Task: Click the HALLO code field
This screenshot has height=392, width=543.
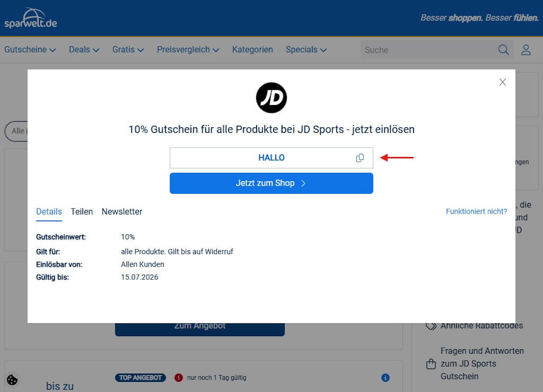Action: pos(271,158)
